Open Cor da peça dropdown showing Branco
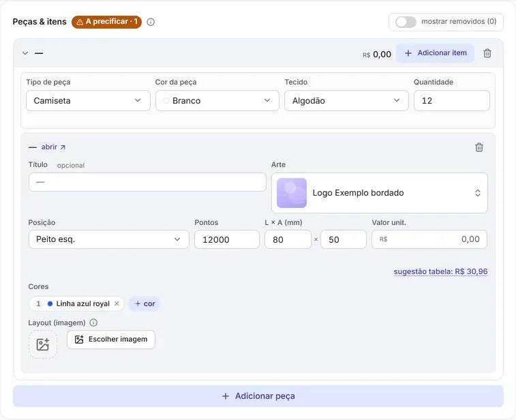Screen dimensions: 516x420 point(217,101)
